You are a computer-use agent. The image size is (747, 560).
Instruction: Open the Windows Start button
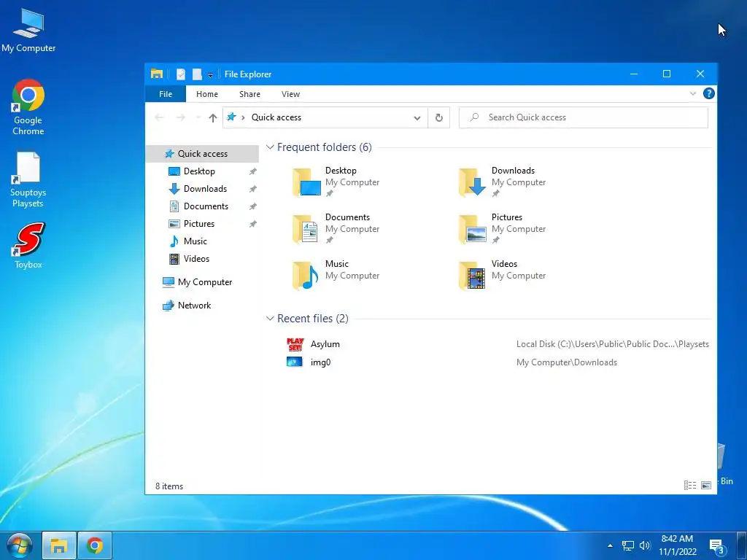click(x=19, y=545)
